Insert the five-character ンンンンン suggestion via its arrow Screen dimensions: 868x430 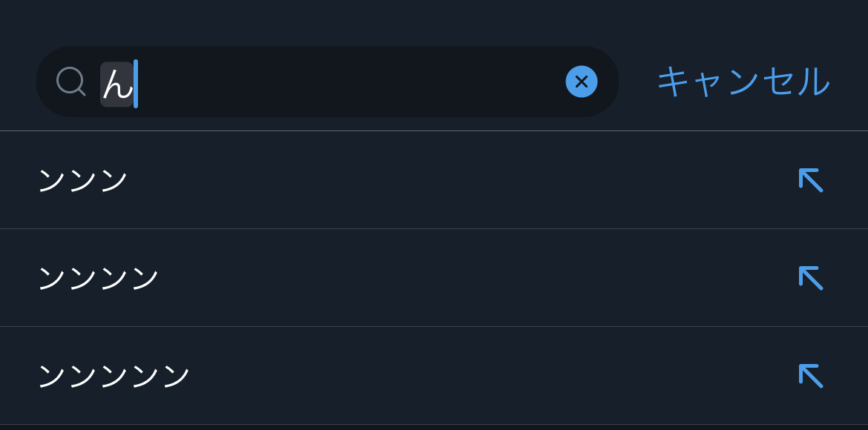pyautogui.click(x=810, y=376)
